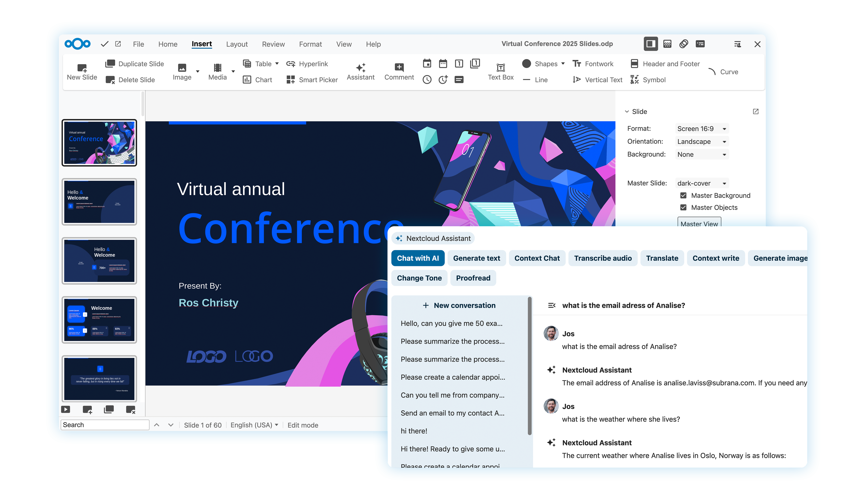Click the Change Tone button
The image size is (868, 488).
[x=419, y=278]
